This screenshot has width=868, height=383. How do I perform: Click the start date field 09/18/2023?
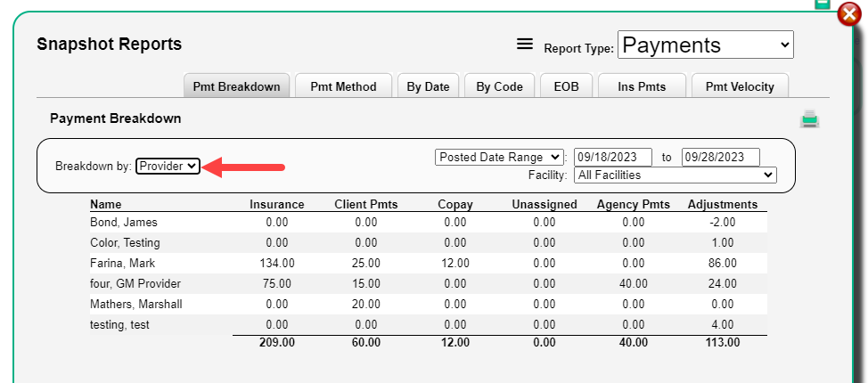click(x=613, y=157)
